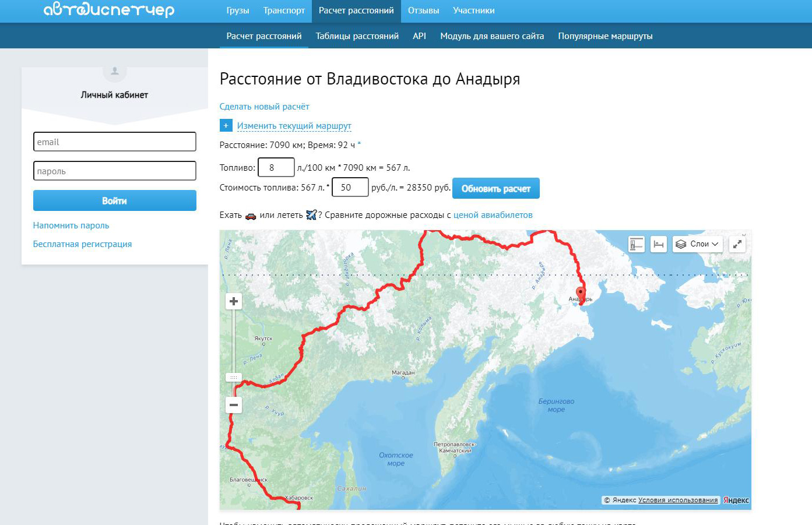
Task: Expand map to fullscreen
Action: (737, 244)
